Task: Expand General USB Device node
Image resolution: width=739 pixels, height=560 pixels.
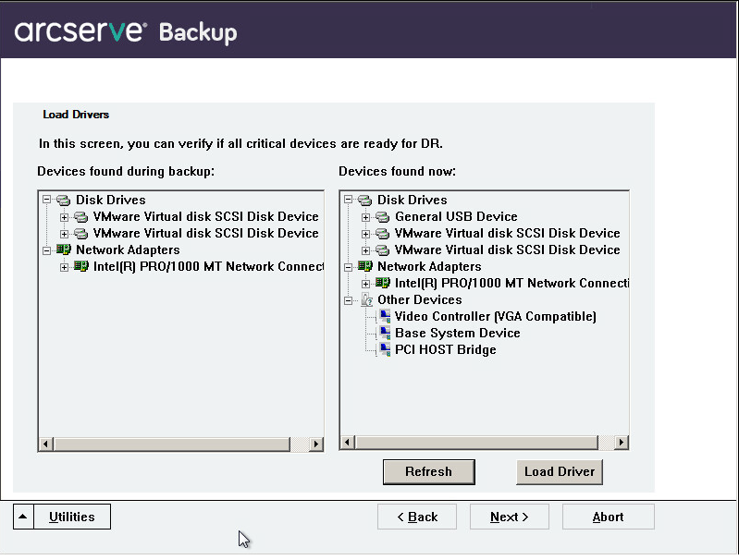Action: coord(366,217)
